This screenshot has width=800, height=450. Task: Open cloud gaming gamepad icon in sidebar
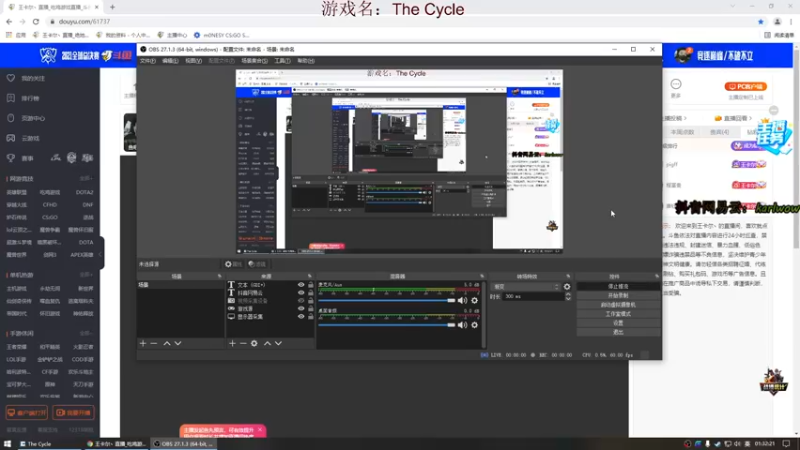coord(11,138)
